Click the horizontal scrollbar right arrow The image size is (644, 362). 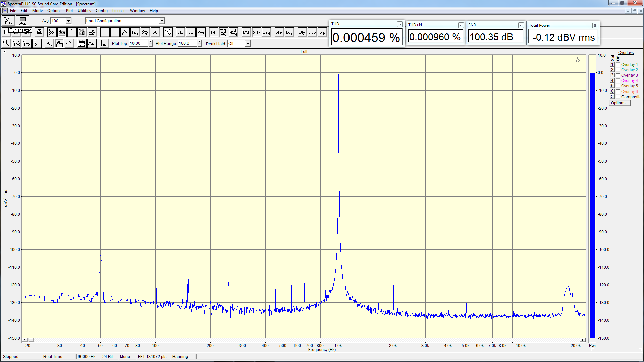pyautogui.click(x=583, y=340)
